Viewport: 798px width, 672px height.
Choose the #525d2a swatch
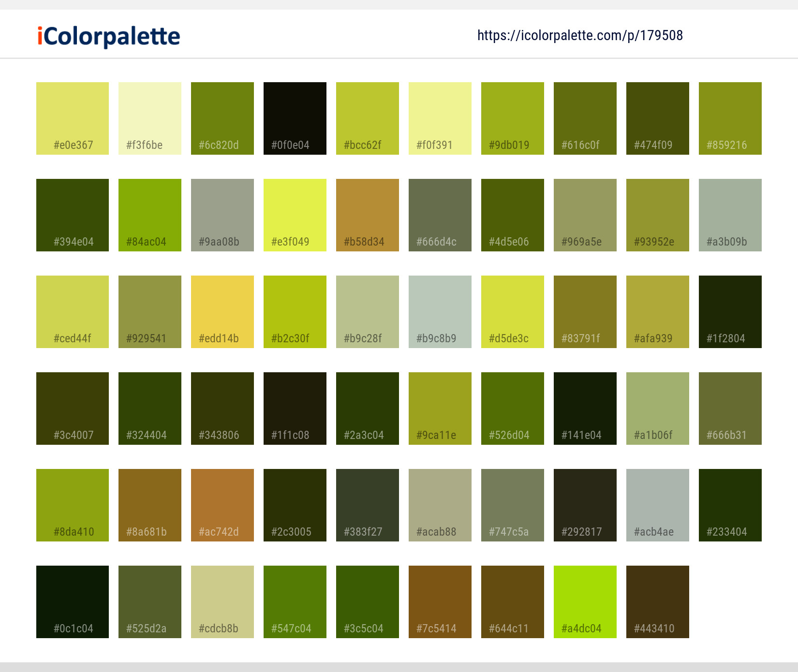click(150, 602)
